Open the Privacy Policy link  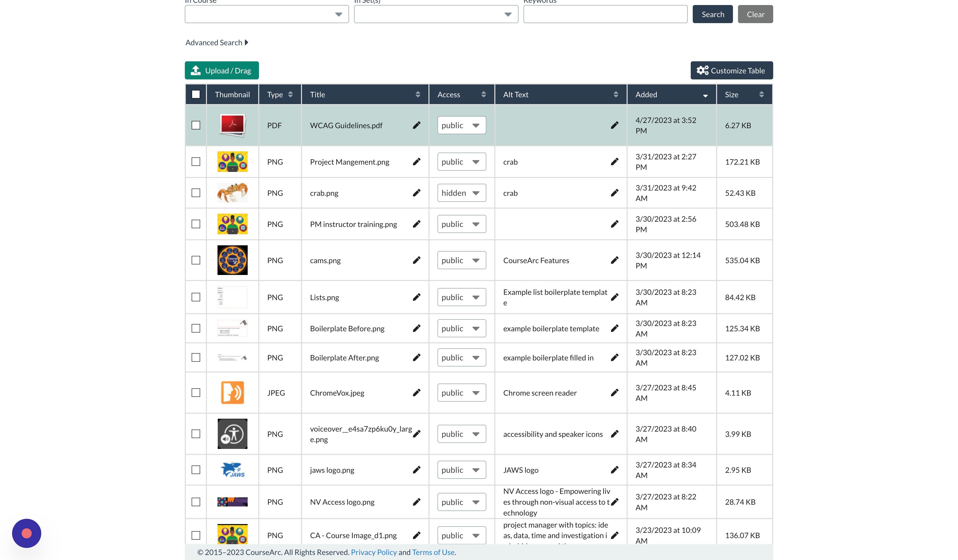pos(374,552)
